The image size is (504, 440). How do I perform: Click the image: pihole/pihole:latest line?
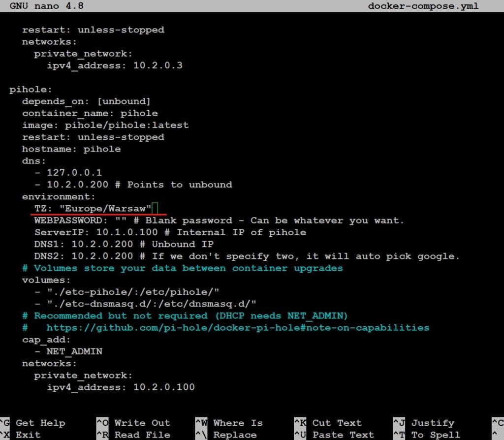click(105, 125)
